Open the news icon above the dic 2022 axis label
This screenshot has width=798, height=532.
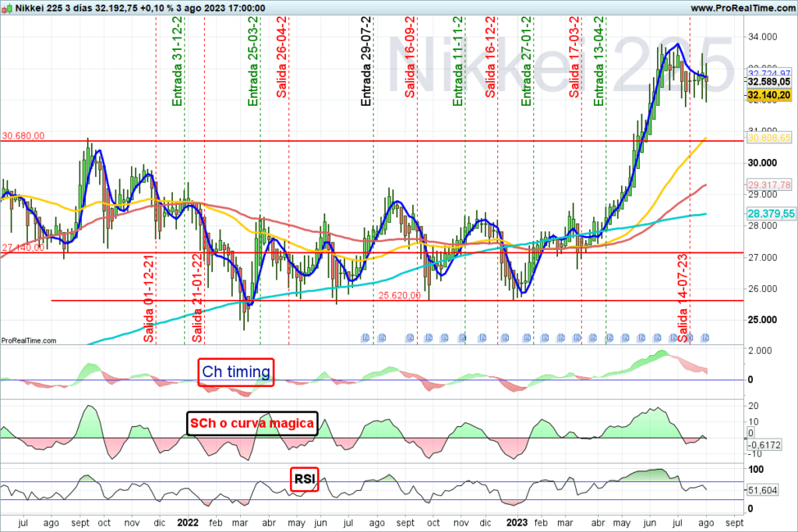click(x=482, y=338)
